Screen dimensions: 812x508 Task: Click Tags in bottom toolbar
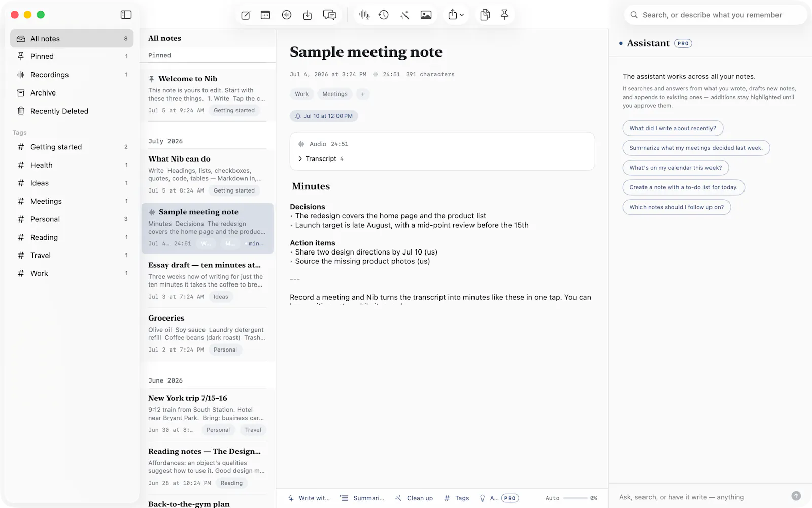click(x=457, y=498)
